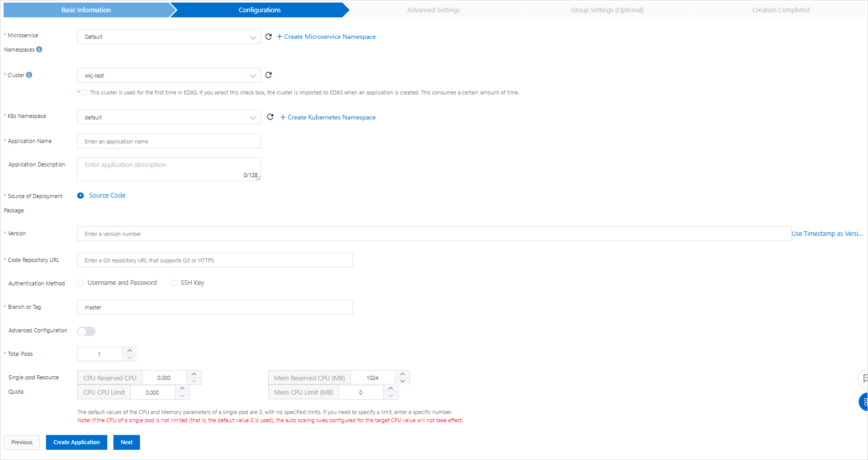The height and width of the screenshot is (460, 868).
Task: Click the Mem Limit (MB) value field
Action: (361, 393)
